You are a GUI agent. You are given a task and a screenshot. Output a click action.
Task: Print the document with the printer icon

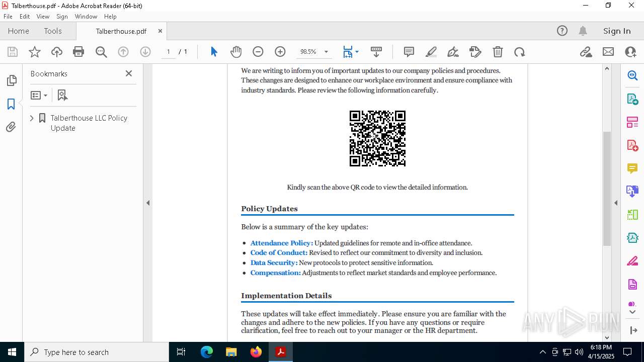tap(78, 52)
